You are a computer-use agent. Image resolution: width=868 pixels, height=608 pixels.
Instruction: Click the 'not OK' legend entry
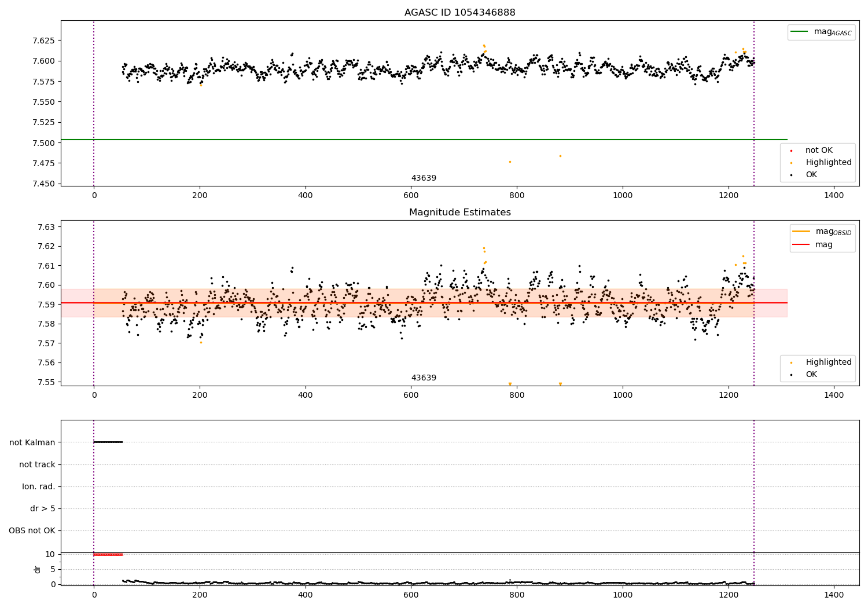point(819,151)
